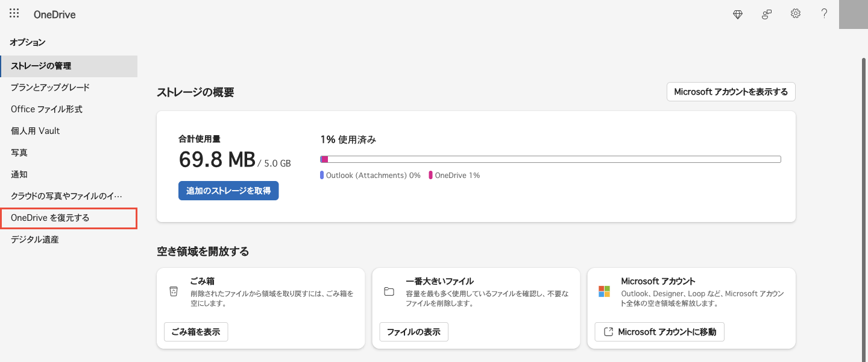Select OneDrive を復元する in sidebar
868x362 pixels.
[69, 218]
